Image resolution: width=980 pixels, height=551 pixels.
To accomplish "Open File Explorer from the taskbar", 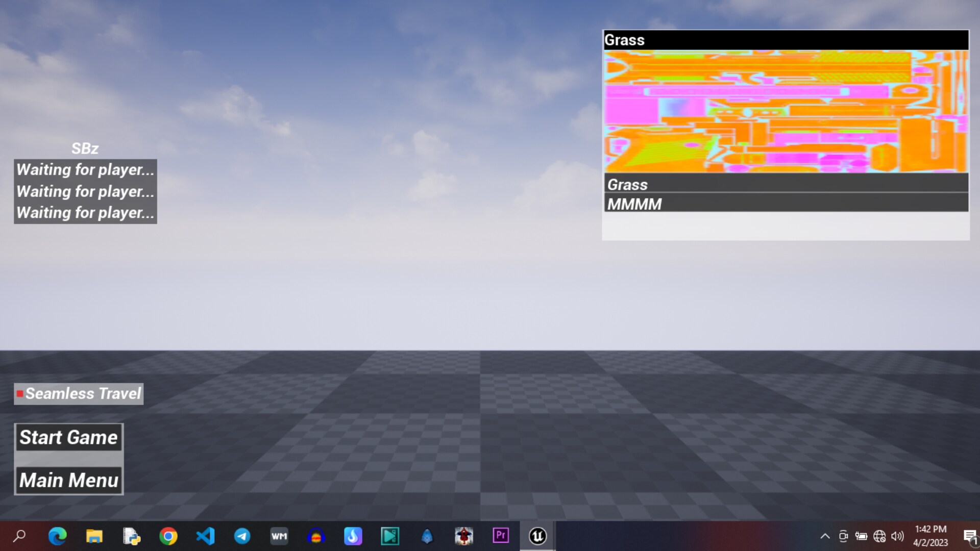I will (x=94, y=536).
